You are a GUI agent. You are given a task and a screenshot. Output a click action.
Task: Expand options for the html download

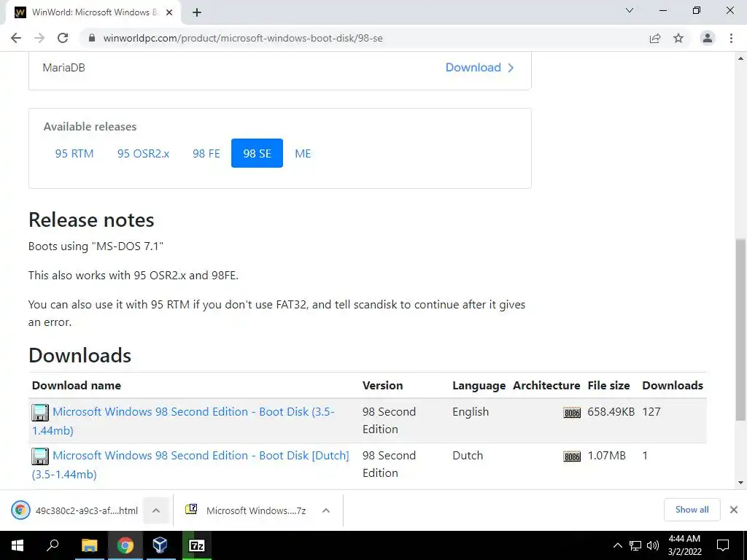(x=156, y=510)
